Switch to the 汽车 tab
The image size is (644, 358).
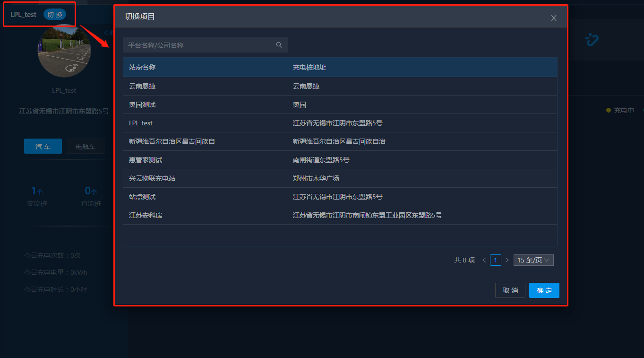[43, 147]
